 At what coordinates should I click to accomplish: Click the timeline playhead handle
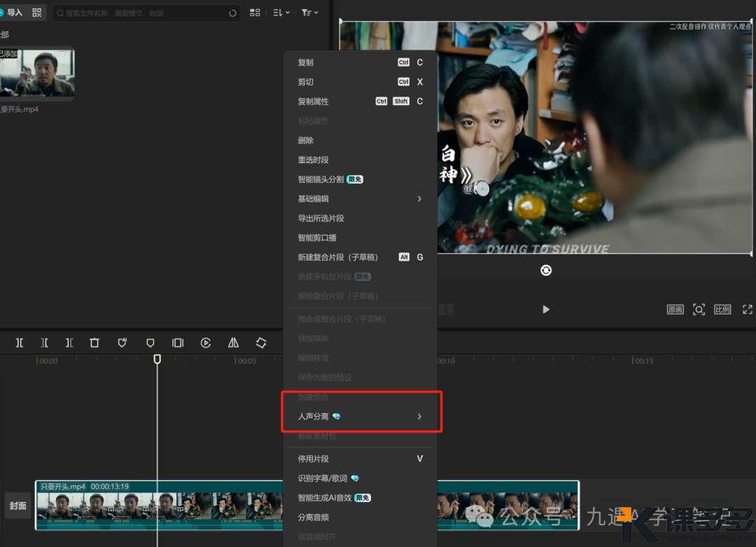tap(157, 359)
